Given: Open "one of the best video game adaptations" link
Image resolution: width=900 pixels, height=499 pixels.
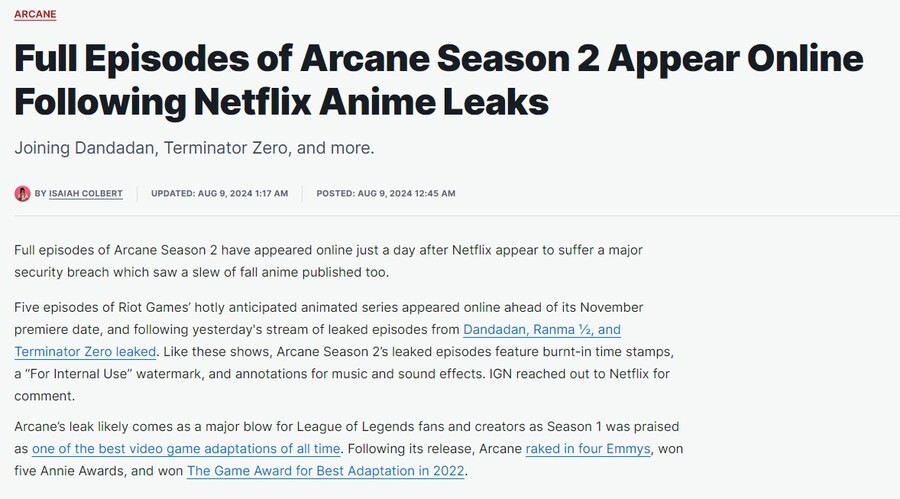Looking at the screenshot, I should (186, 449).
